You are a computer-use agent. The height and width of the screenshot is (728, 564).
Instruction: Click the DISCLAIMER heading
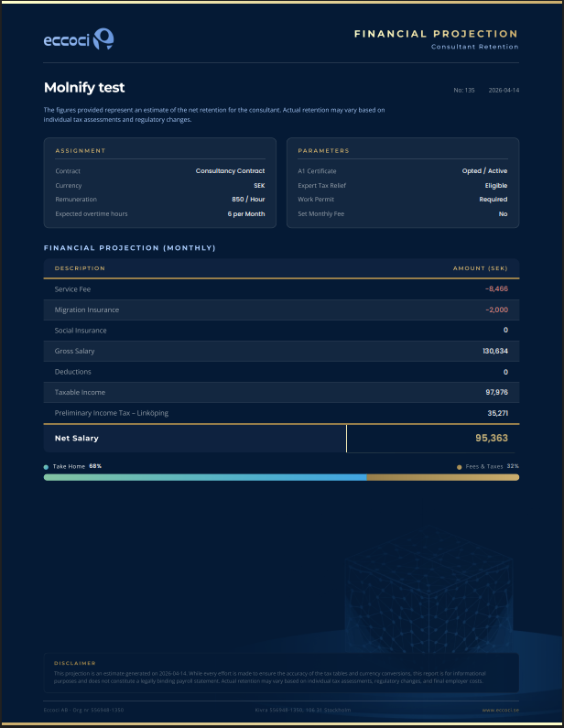pyautogui.click(x=75, y=663)
